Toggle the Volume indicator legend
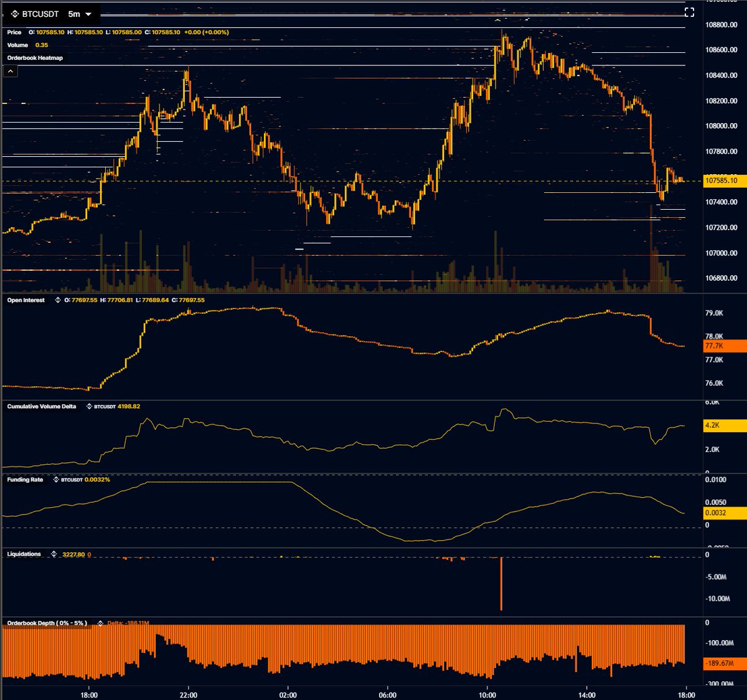Image resolution: width=747 pixels, height=700 pixels. pos(17,45)
